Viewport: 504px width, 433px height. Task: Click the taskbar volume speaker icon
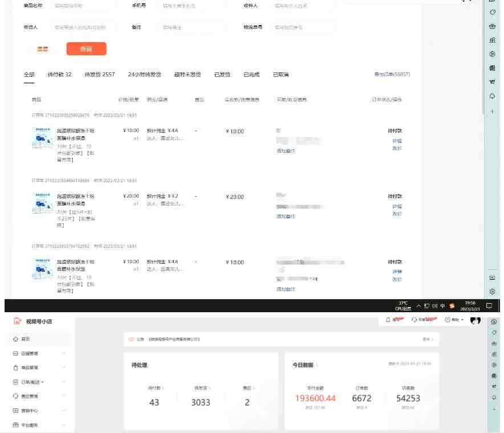[x=434, y=305]
